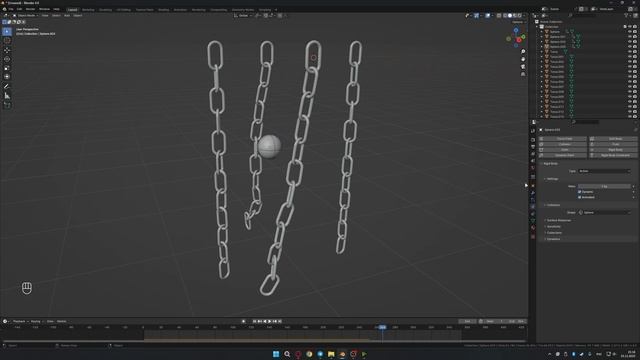
Task: Expand the Sphere.002 outliner entry
Action: click(x=542, y=42)
